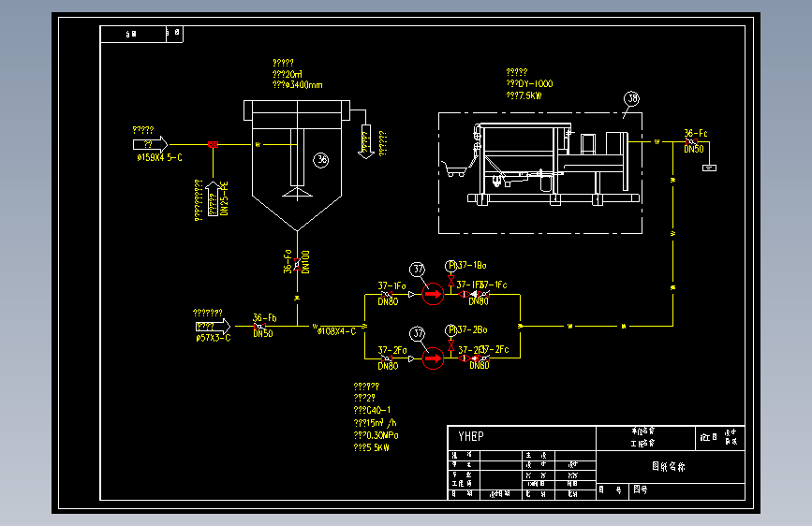
Task: Select the red isolation valve below gauge 37-2Ba
Action: pyautogui.click(x=451, y=345)
